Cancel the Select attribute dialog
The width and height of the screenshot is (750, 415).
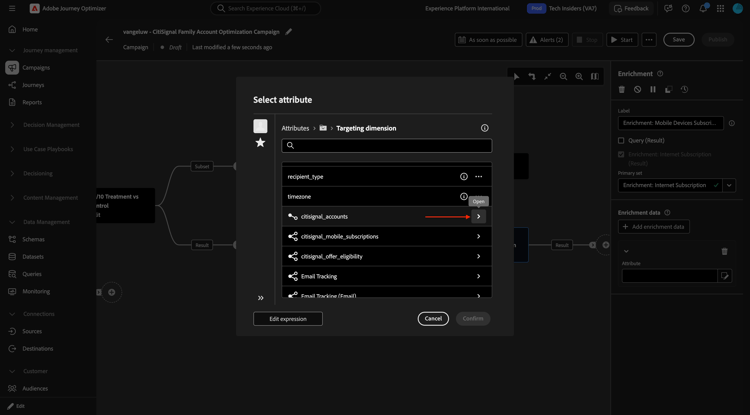click(x=433, y=319)
